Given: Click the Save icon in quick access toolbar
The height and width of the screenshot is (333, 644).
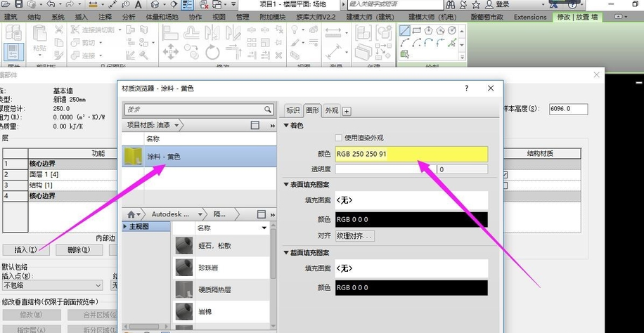Looking at the screenshot, I should pyautogui.click(x=18, y=4).
